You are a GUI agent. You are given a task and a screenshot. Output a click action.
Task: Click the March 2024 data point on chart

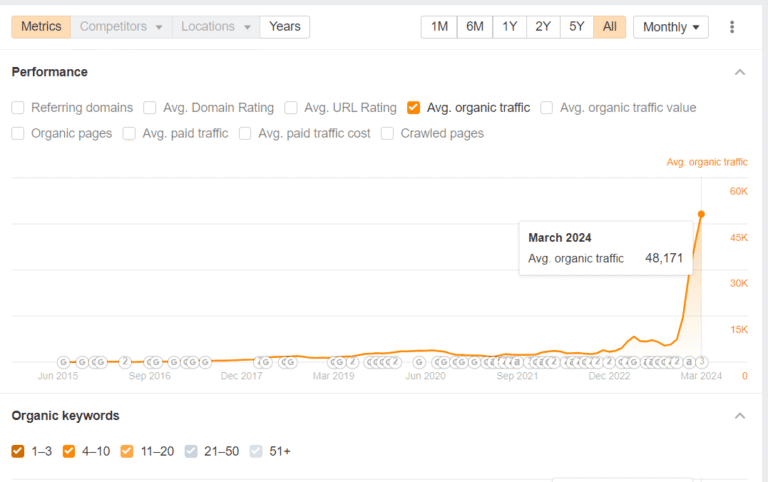[x=701, y=214]
